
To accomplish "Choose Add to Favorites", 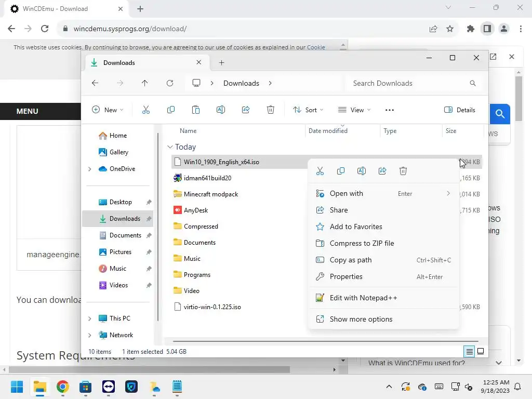I will [x=383, y=227].
